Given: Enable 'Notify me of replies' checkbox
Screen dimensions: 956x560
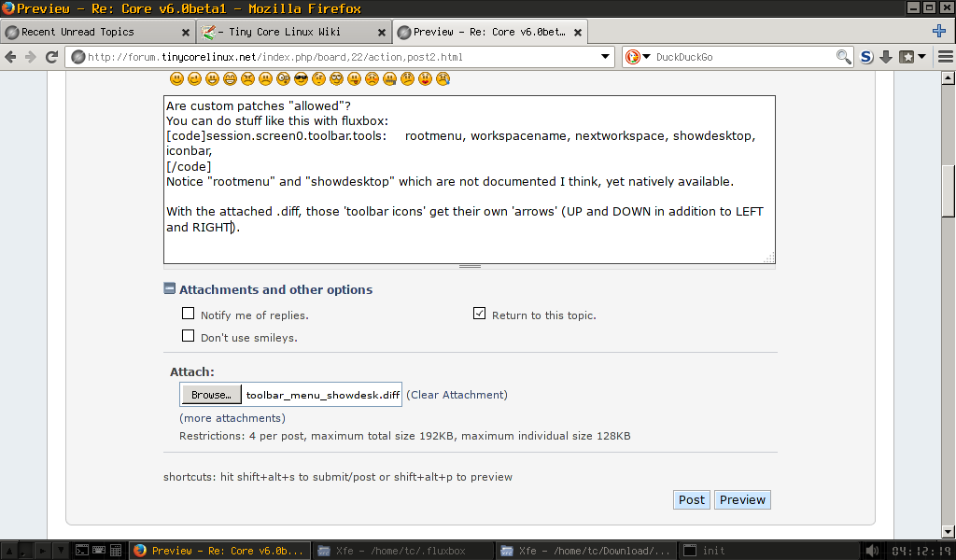Looking at the screenshot, I should point(189,315).
